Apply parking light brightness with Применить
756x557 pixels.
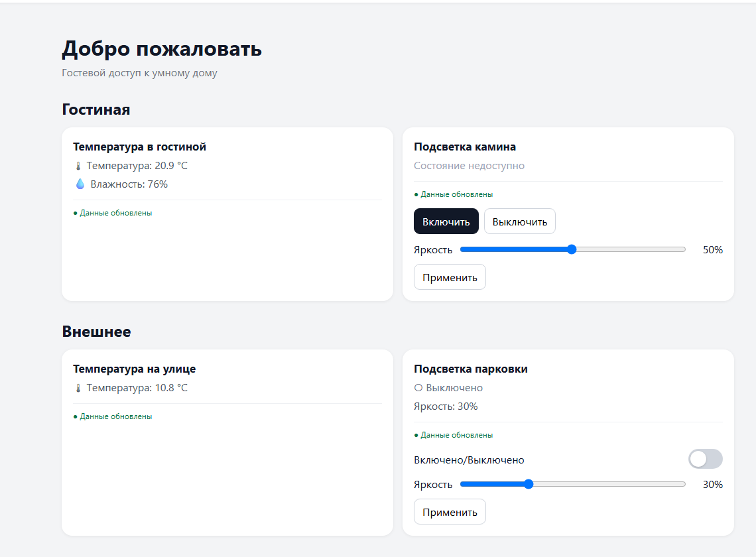pyautogui.click(x=450, y=512)
